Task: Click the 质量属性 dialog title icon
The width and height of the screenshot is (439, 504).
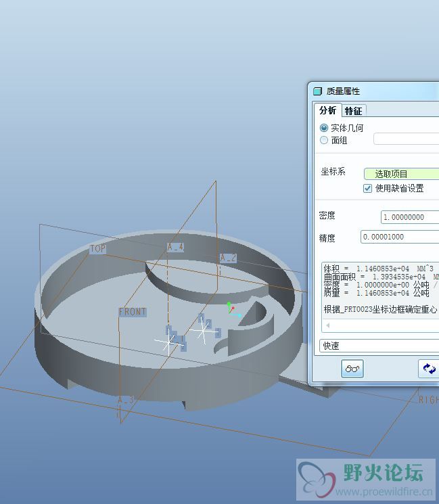Action: [317, 91]
